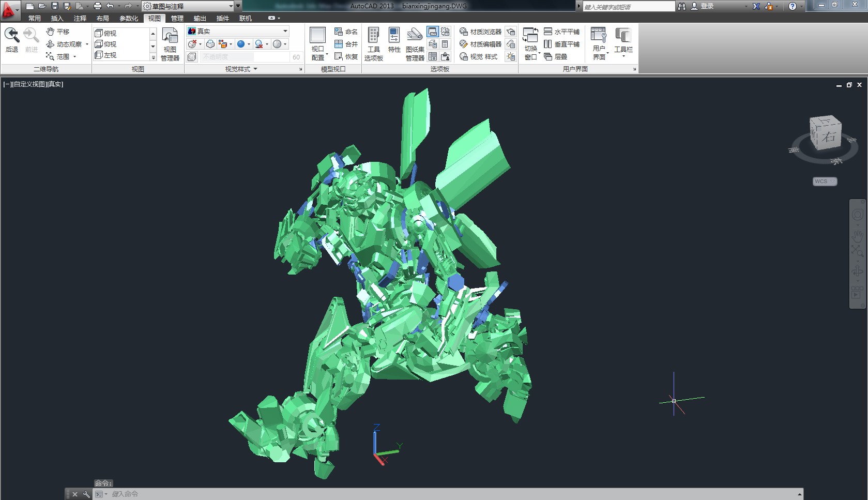The width and height of the screenshot is (868, 500).
Task: Expand the 视觉样式 panel title arrow
Action: [255, 69]
